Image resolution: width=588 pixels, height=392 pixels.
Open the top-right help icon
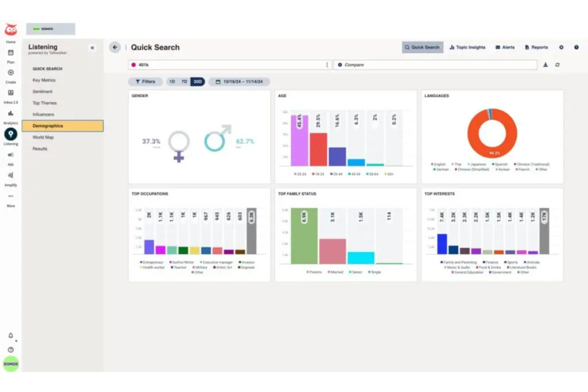click(x=576, y=47)
